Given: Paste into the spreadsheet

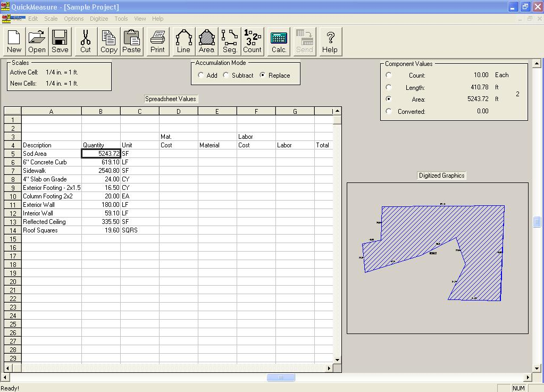Looking at the screenshot, I should (x=131, y=41).
